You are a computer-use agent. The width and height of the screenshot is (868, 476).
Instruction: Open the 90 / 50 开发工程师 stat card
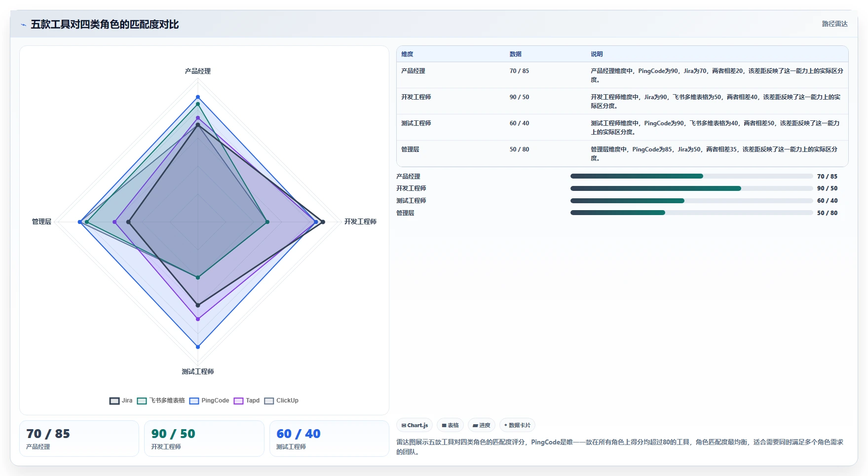(204, 439)
